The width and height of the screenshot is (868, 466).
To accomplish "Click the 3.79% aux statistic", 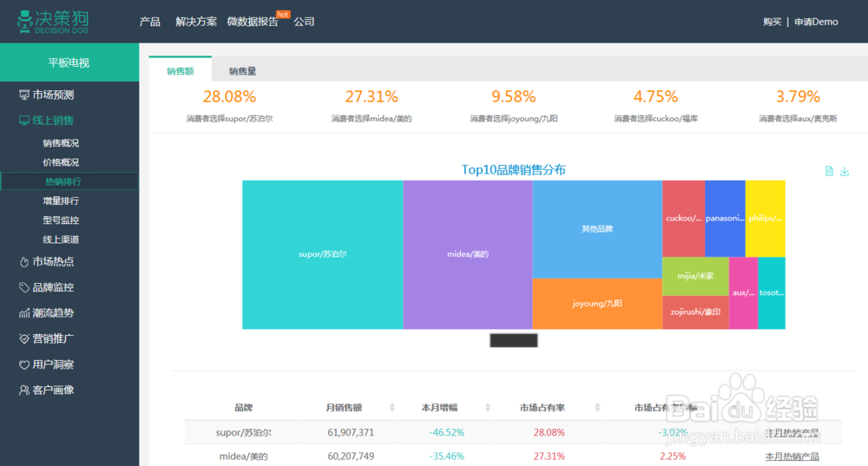I will tap(798, 97).
